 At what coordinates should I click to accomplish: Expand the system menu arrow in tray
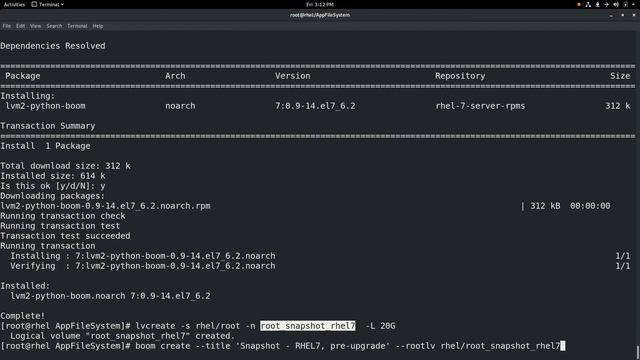click(633, 4)
